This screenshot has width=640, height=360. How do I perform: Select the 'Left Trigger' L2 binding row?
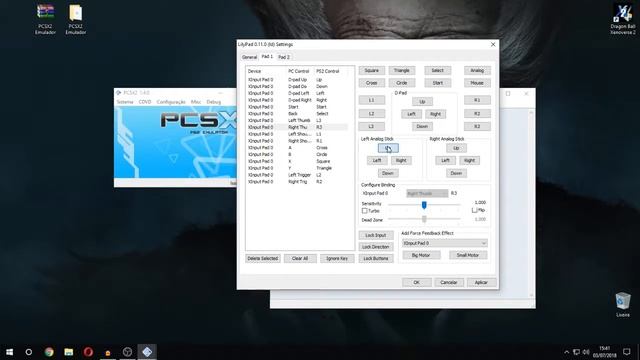[298, 175]
